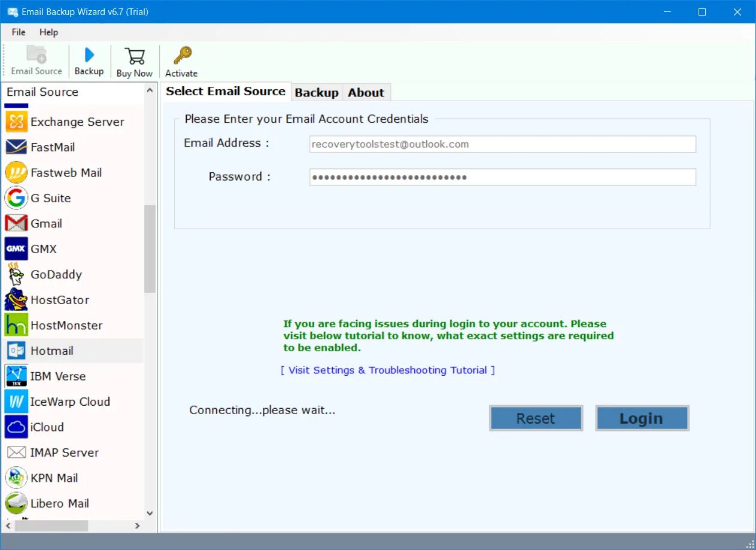
Task: Select the Fastweb Mail label
Action: pyautogui.click(x=66, y=172)
